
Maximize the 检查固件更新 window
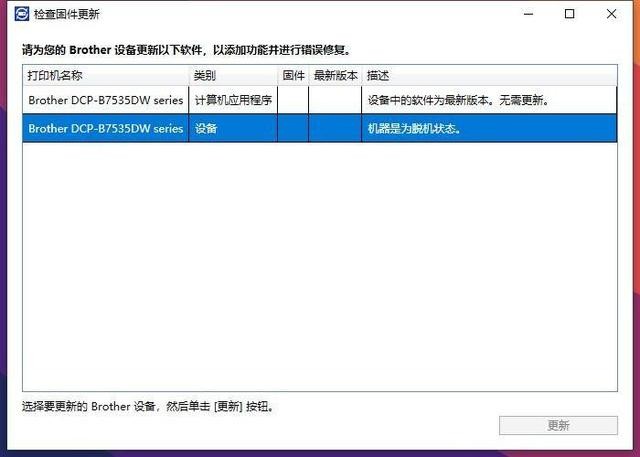569,14
